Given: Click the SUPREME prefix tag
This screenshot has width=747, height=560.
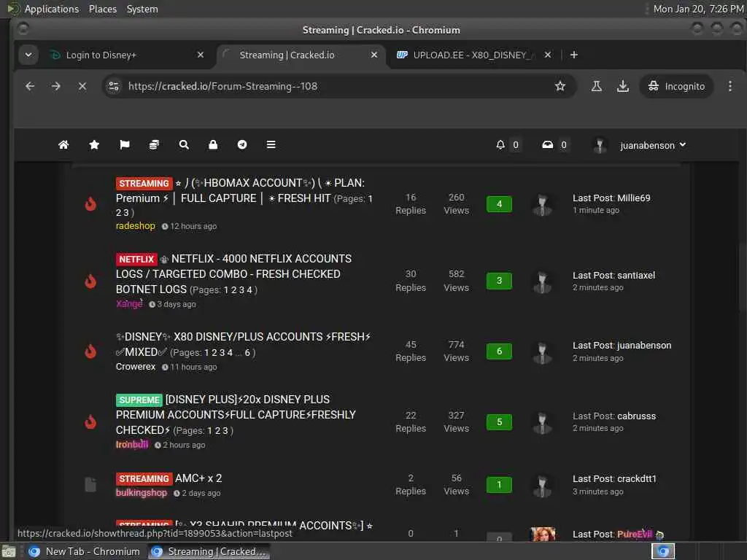Looking at the screenshot, I should 139,400.
